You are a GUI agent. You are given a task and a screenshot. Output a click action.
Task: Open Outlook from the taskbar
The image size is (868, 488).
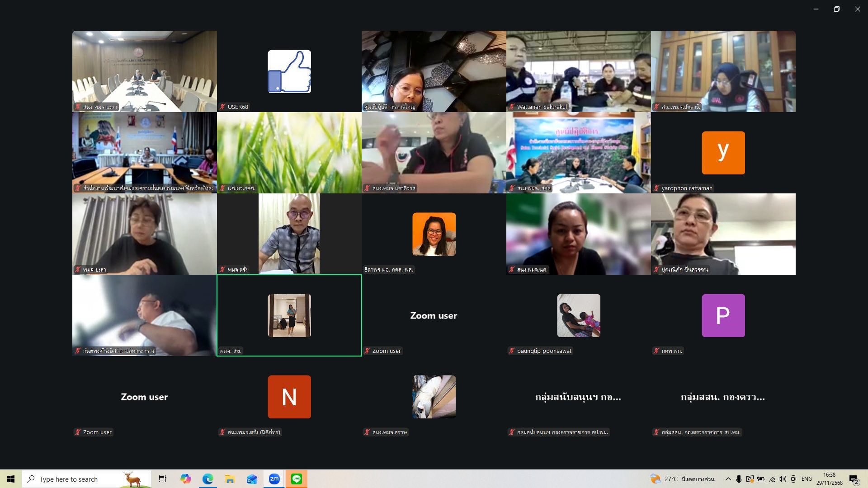[x=252, y=479]
